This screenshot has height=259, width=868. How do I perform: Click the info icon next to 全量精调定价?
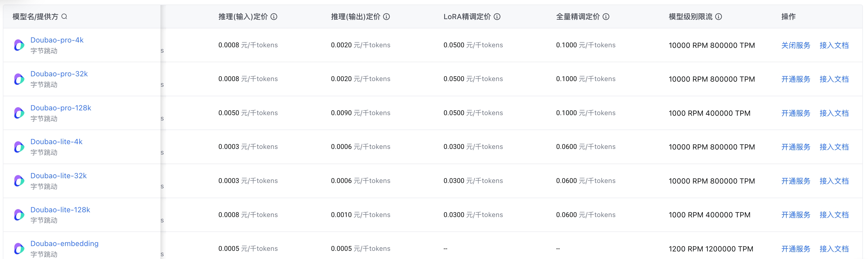tap(606, 17)
